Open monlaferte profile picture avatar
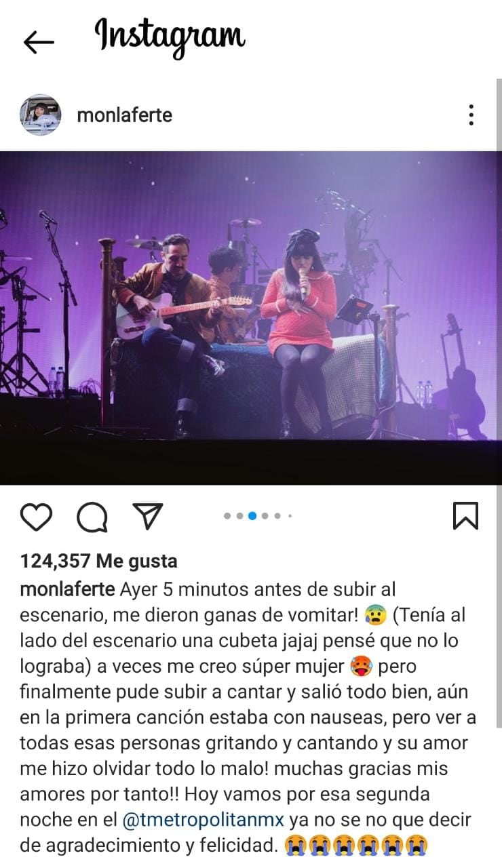 41,115
